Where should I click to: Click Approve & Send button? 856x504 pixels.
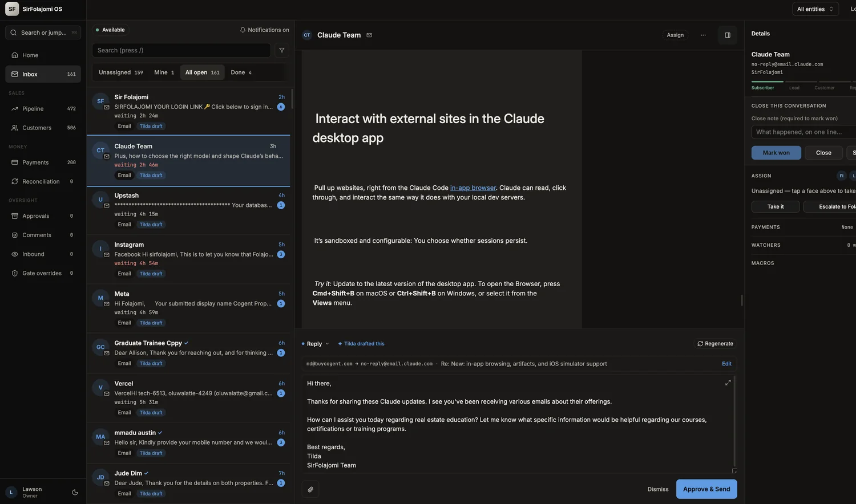point(706,489)
